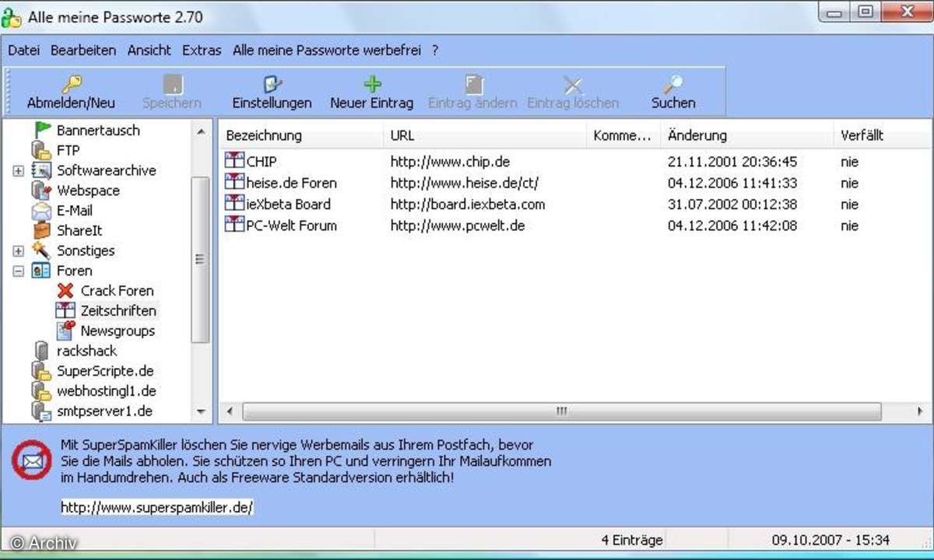Viewport: 934px width, 560px height.
Task: Select the Bannertausch flag icon
Action: tap(42, 130)
